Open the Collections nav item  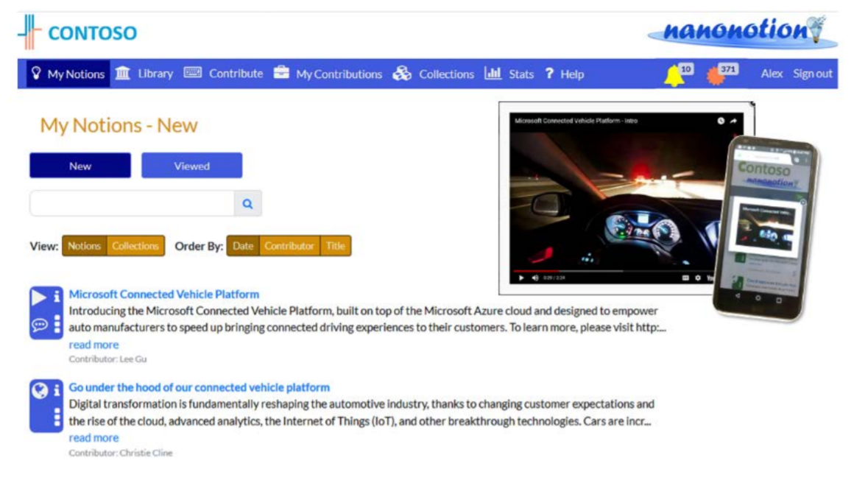click(x=434, y=74)
